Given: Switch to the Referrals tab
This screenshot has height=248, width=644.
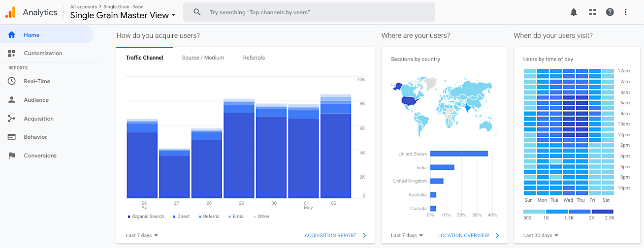Looking at the screenshot, I should tap(254, 58).
